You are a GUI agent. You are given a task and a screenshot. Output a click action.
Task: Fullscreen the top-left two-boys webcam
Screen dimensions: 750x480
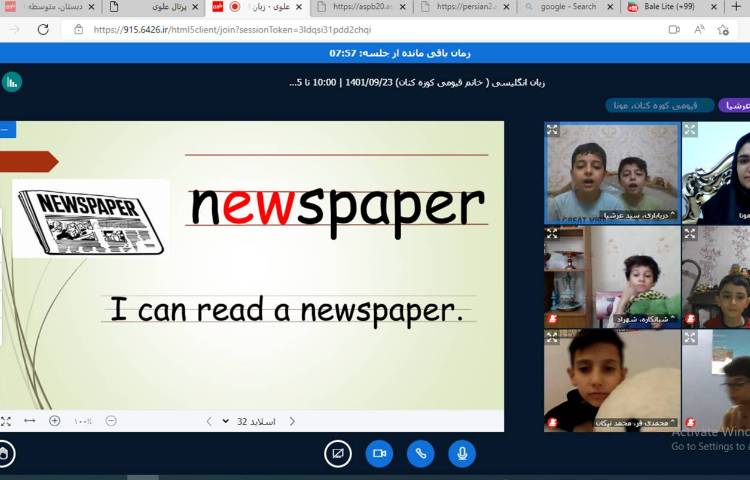point(552,130)
